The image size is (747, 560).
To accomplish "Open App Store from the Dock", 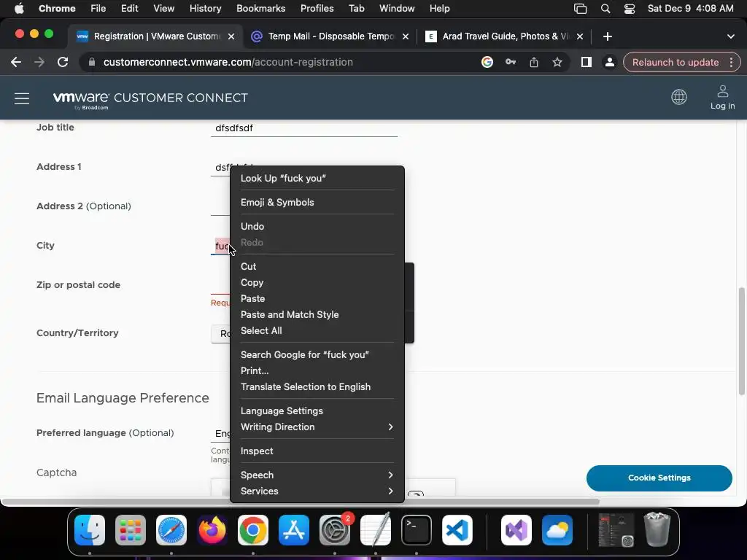I will [294, 530].
